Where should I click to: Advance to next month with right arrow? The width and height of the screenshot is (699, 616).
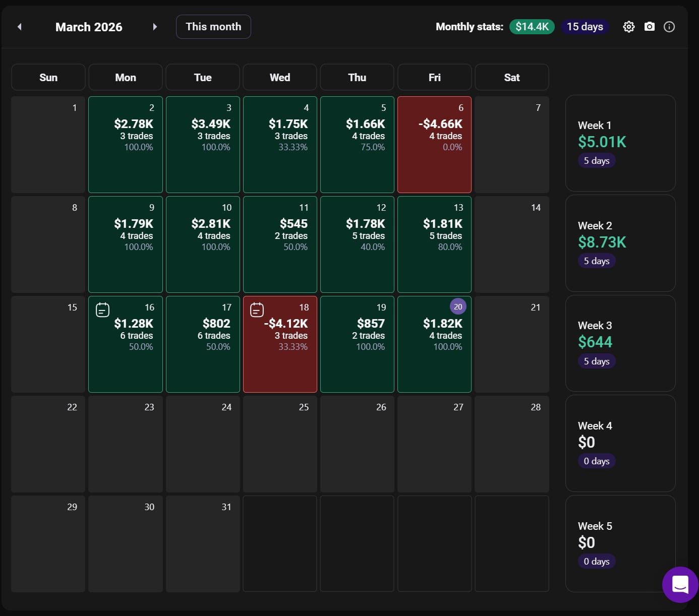coord(155,27)
